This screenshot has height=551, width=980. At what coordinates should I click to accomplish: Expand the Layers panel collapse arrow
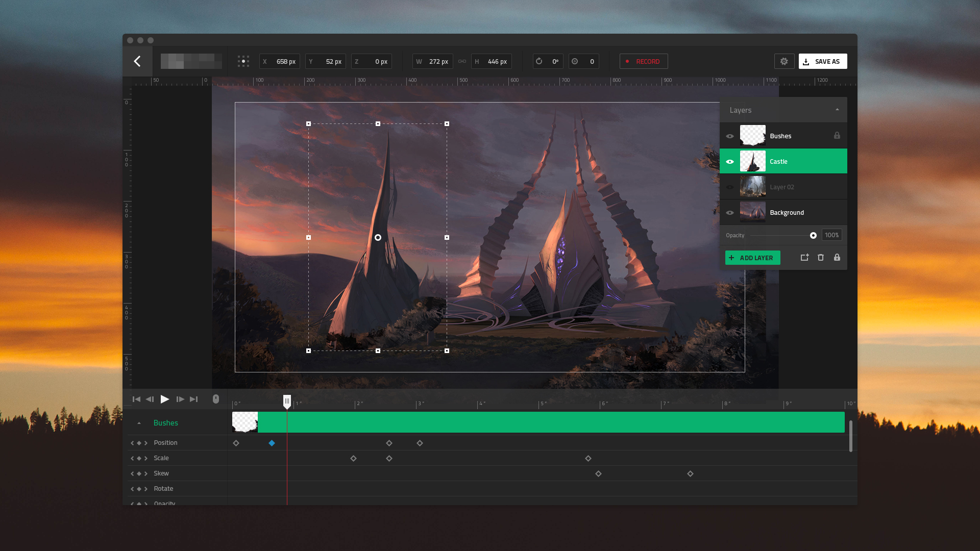coord(837,109)
